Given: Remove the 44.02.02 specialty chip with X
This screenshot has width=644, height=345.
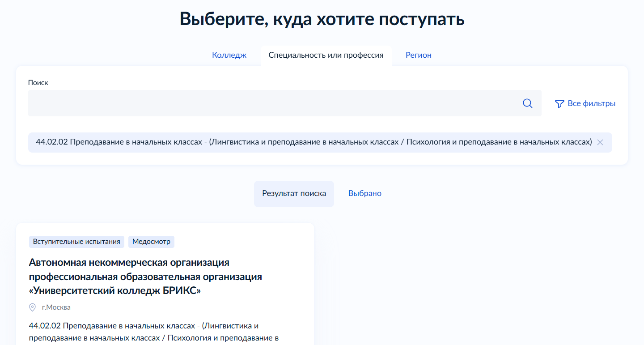Looking at the screenshot, I should (600, 142).
